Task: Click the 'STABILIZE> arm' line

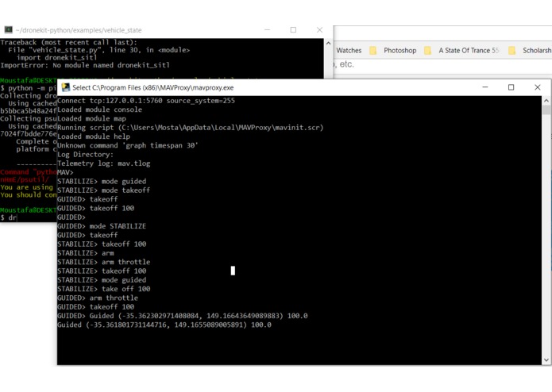Action: 86,253
